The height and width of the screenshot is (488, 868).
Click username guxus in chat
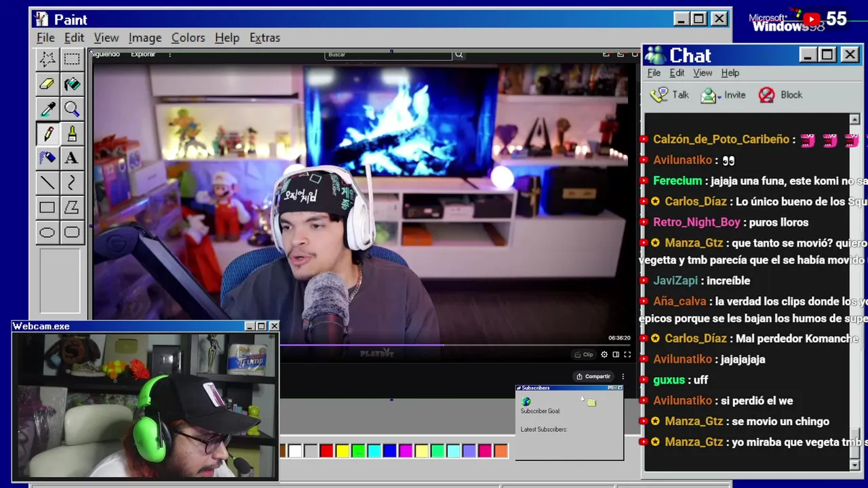(x=669, y=380)
